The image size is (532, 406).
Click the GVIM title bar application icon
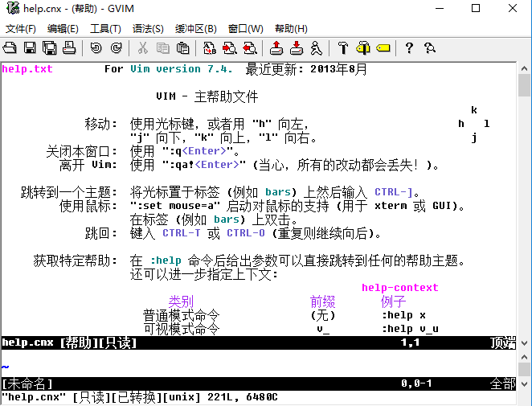point(13,8)
